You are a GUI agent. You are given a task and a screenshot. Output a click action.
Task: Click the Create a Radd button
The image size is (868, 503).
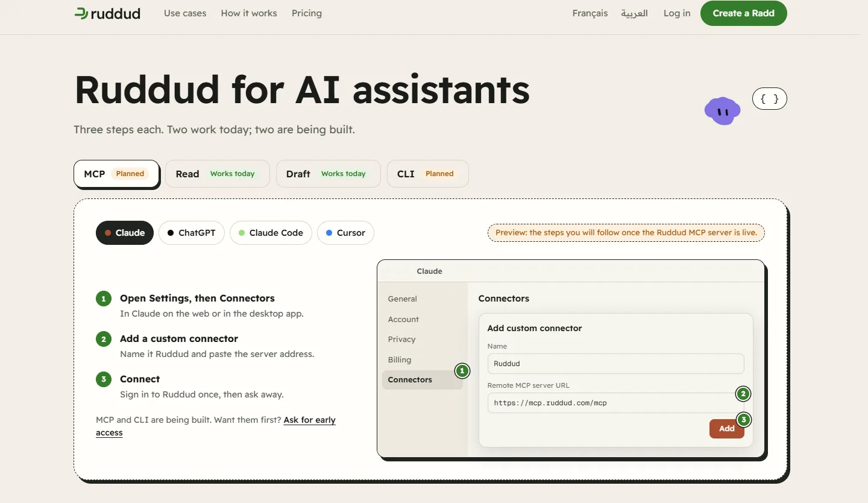744,13
